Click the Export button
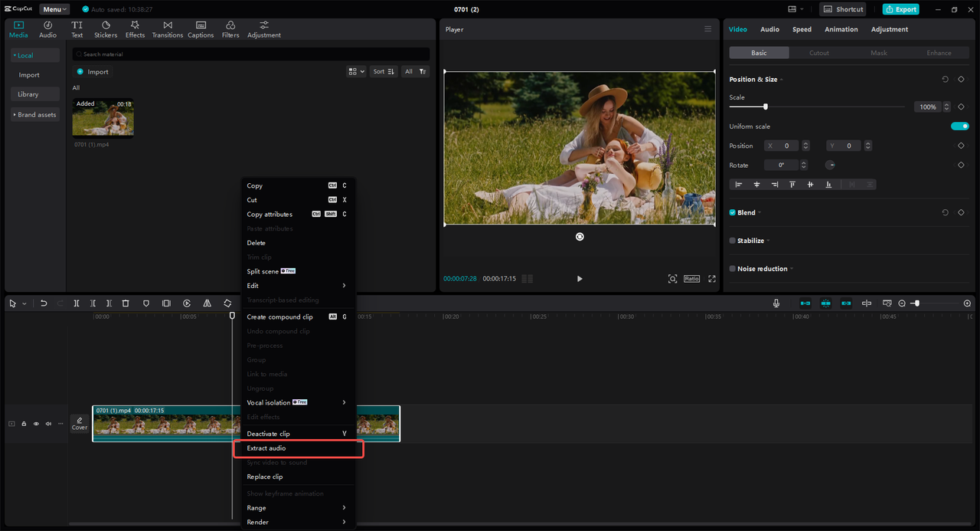The width and height of the screenshot is (980, 531). 900,9
